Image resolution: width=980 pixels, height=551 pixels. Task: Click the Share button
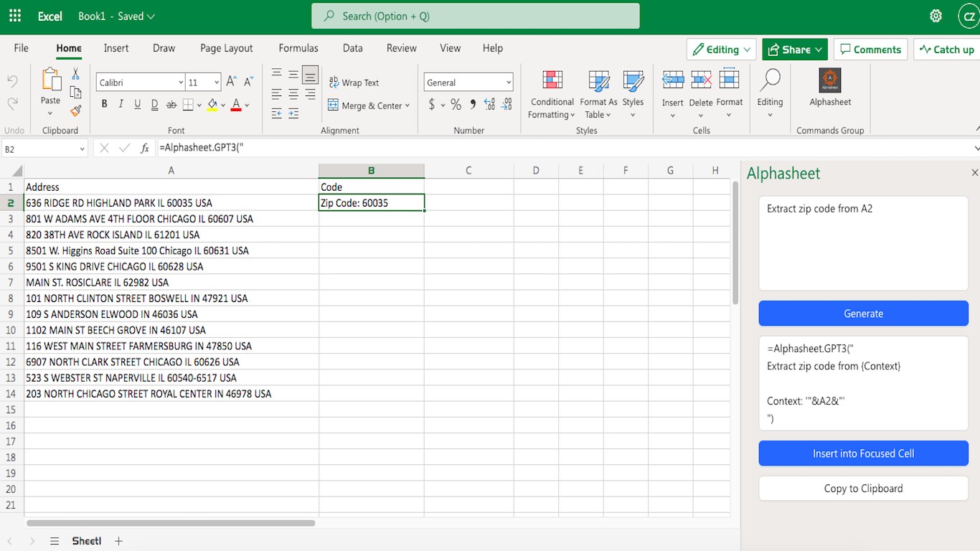tap(795, 50)
